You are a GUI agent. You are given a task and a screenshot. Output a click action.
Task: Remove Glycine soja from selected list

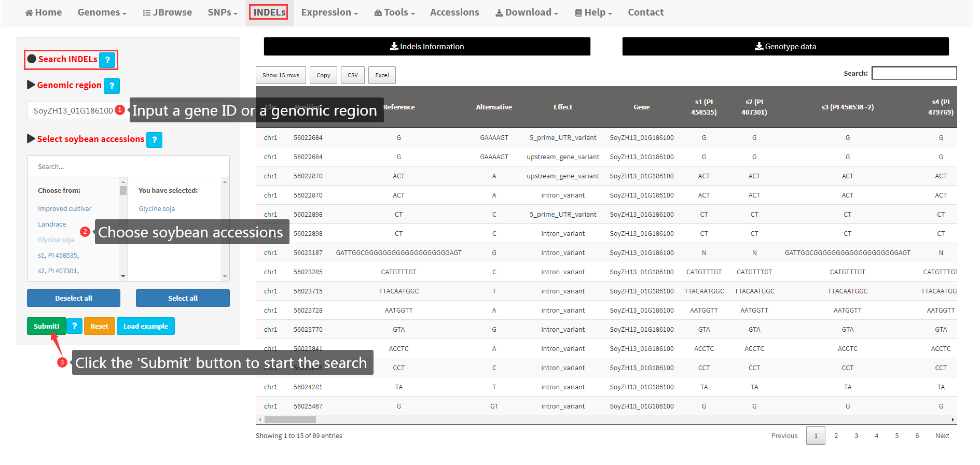tap(157, 209)
